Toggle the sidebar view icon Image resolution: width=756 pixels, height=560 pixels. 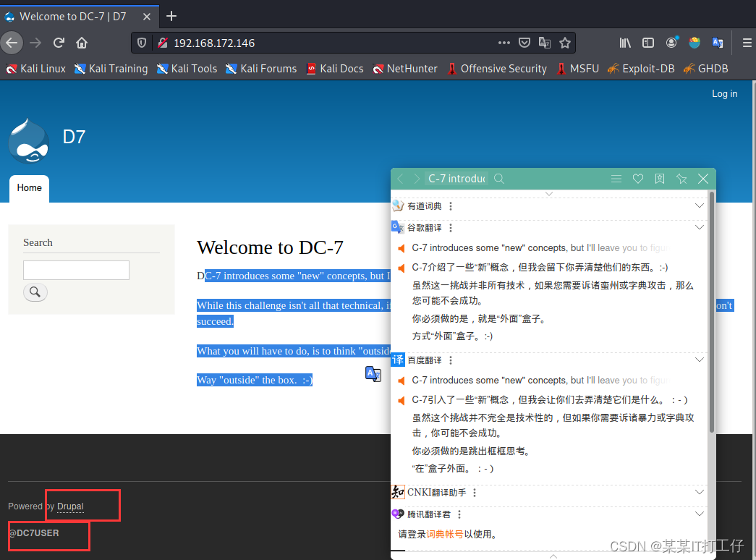coord(648,43)
